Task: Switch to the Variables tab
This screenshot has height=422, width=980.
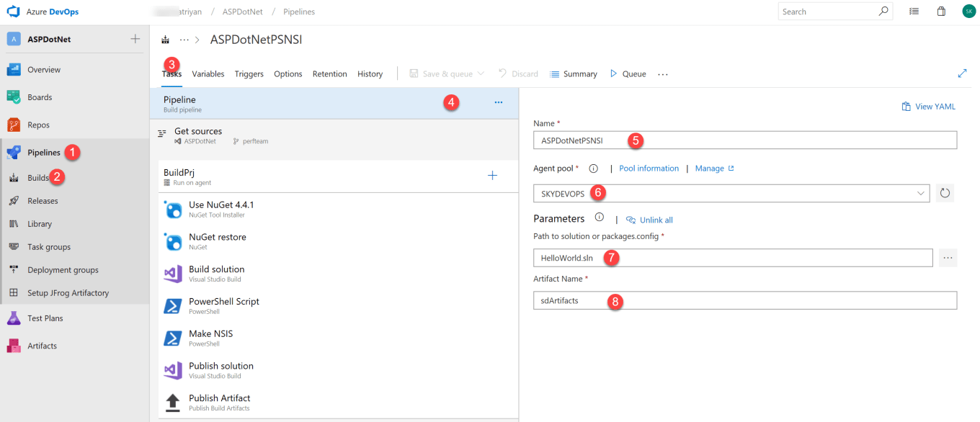Action: [x=208, y=74]
